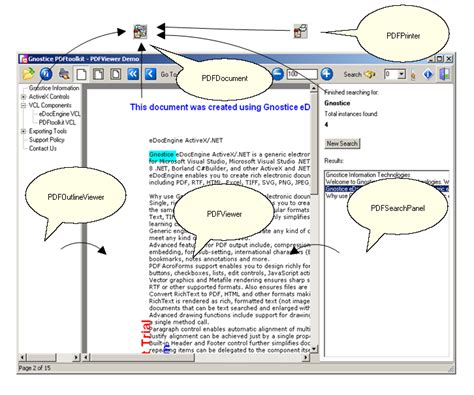Open the dropdown arrow of the 0 combo box
Image resolution: width=474 pixels, height=395 pixels.
click(402, 74)
